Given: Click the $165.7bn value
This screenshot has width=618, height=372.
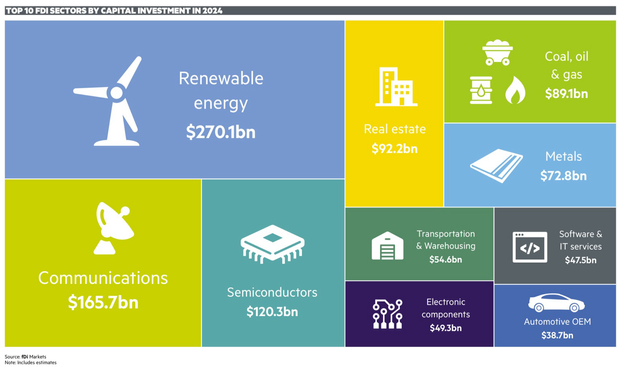Looking at the screenshot, I should coord(103,303).
